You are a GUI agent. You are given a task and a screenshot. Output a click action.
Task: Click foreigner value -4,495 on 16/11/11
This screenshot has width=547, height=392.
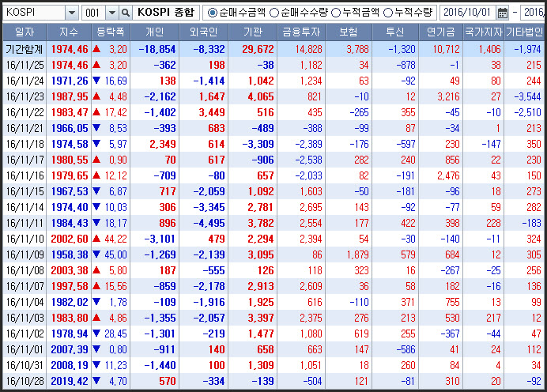pyautogui.click(x=209, y=223)
